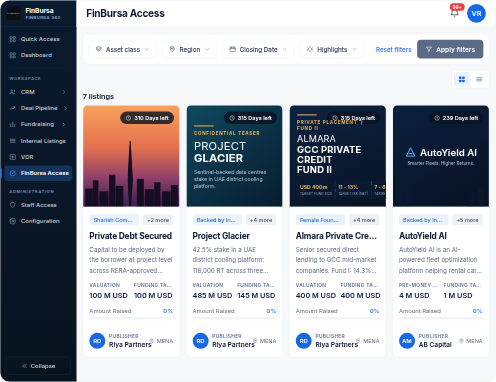Open the Asset class dropdown
This screenshot has width=496, height=382.
122,49
